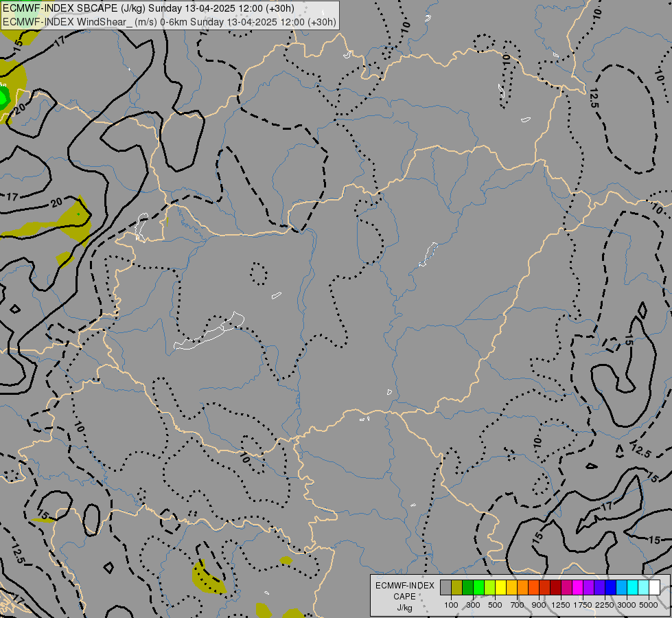Select the bright green CAPE legend swatch
672x618 pixels.
point(478,587)
